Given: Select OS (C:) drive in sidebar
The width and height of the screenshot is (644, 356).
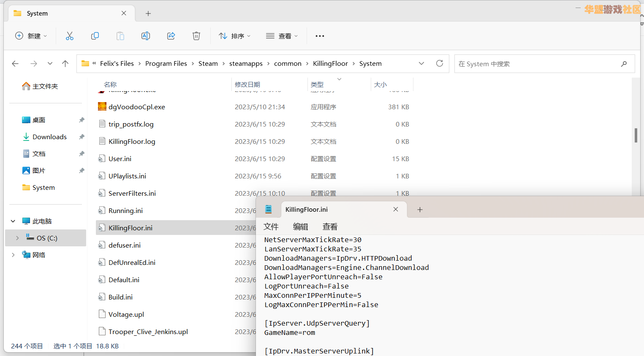Looking at the screenshot, I should (46, 238).
